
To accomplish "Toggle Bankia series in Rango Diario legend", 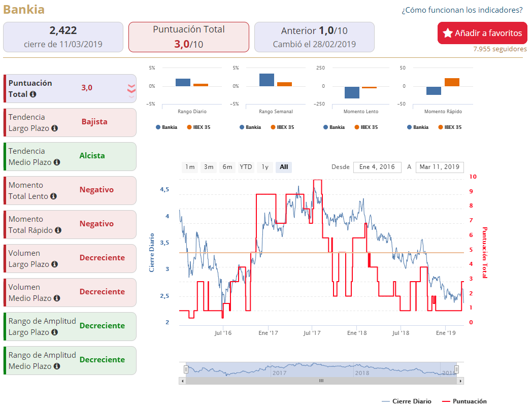I will tap(167, 127).
